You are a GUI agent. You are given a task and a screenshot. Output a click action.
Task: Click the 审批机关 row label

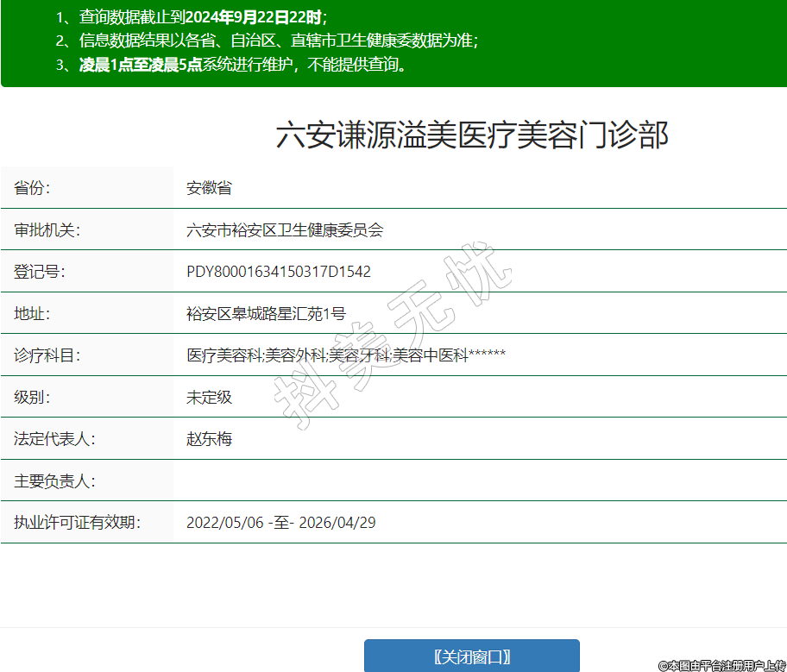click(x=47, y=230)
